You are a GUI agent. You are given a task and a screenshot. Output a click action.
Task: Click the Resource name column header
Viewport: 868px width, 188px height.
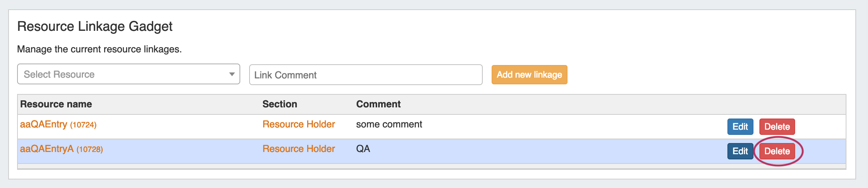[56, 104]
